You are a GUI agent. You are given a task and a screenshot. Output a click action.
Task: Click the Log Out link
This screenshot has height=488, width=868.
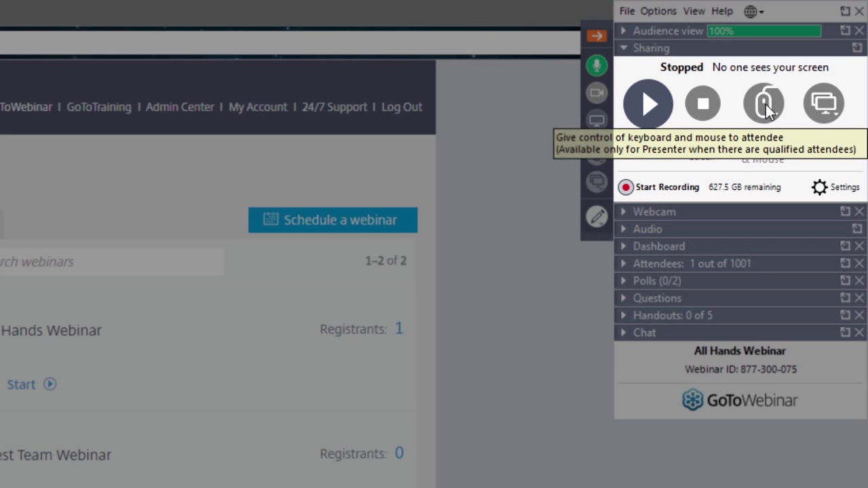401,107
